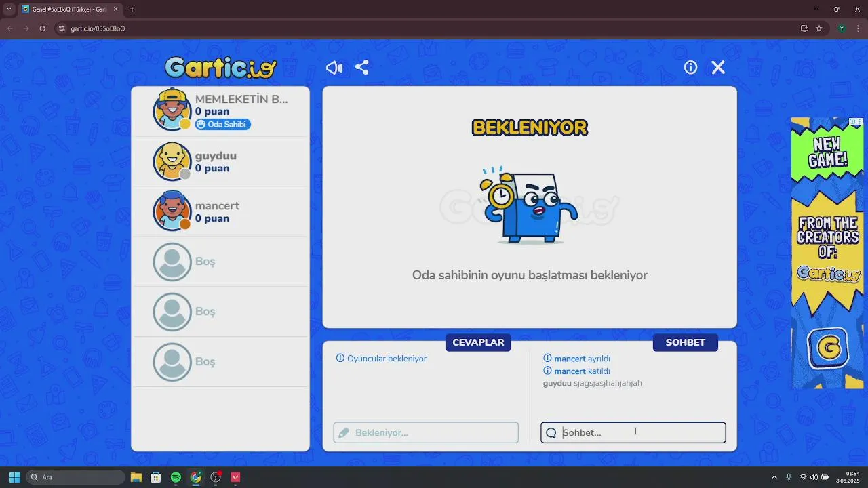Open the info icon in game header

pos(690,67)
